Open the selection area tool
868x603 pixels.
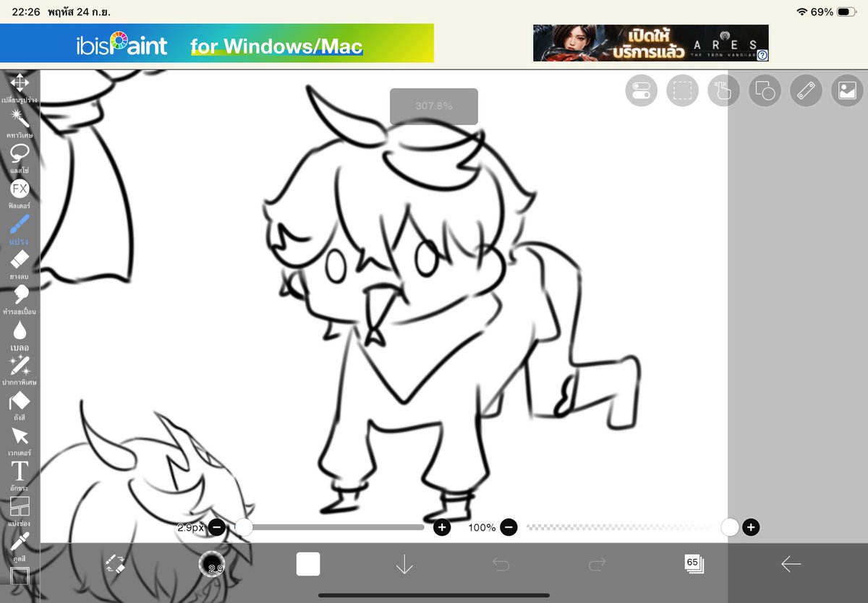[x=682, y=90]
